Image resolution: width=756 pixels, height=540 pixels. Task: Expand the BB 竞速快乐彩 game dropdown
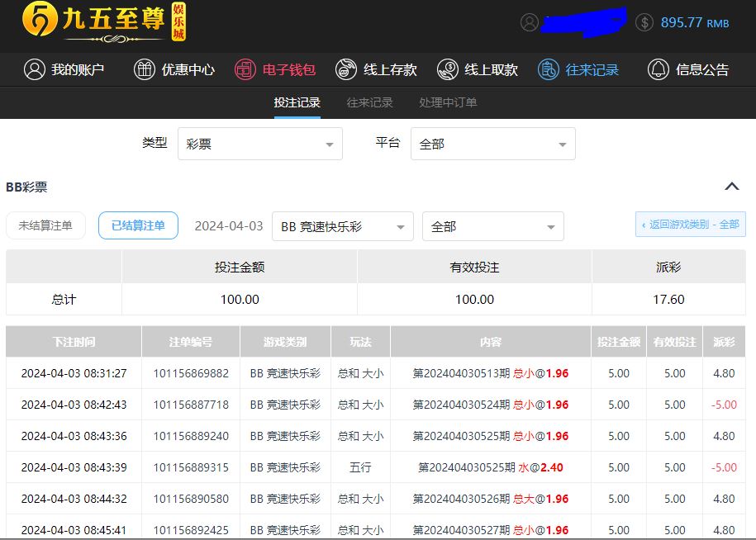[342, 226]
